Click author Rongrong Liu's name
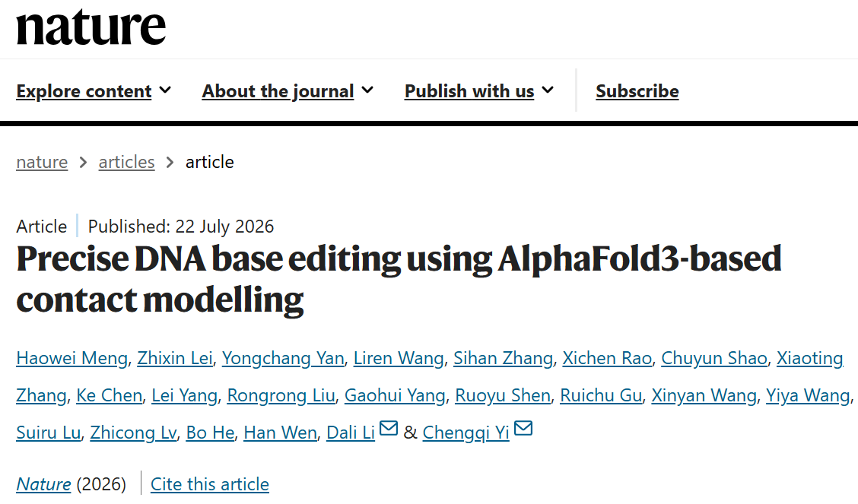 [x=281, y=395]
